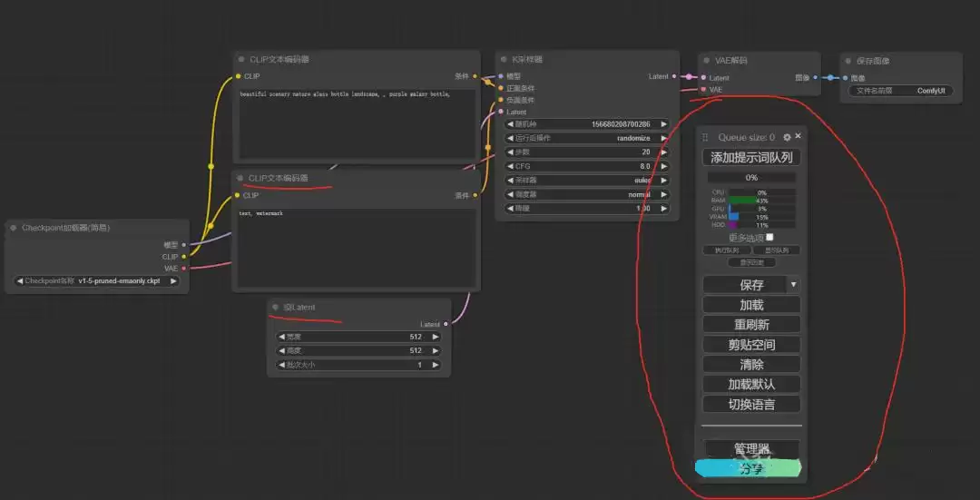The width and height of the screenshot is (980, 500).
Task: Open settings gear in queue panel
Action: [787, 137]
